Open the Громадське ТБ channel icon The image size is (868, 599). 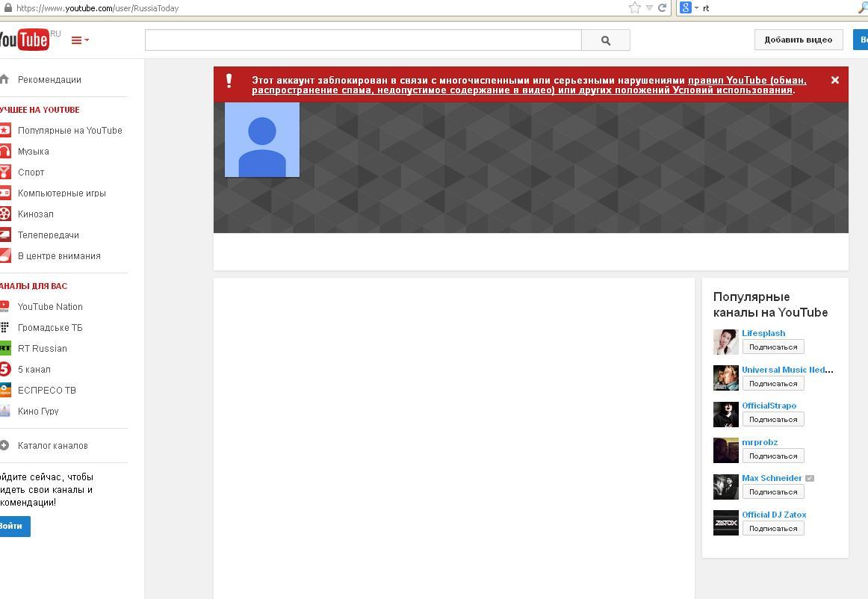click(x=5, y=328)
